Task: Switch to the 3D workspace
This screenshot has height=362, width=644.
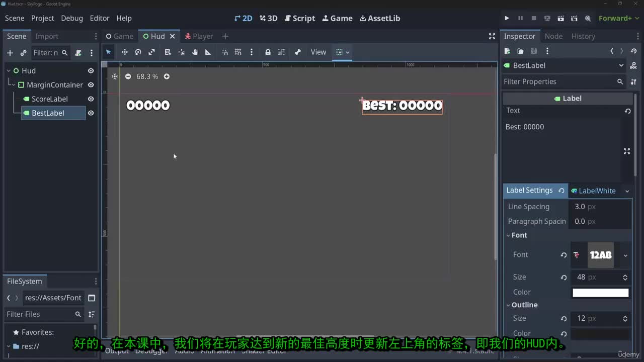Action: point(269,18)
